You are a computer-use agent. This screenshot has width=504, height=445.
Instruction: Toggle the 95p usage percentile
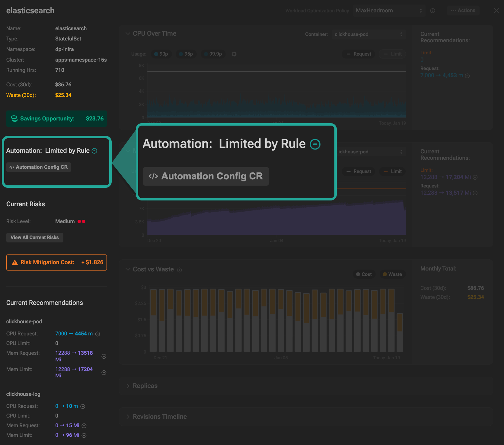point(186,54)
